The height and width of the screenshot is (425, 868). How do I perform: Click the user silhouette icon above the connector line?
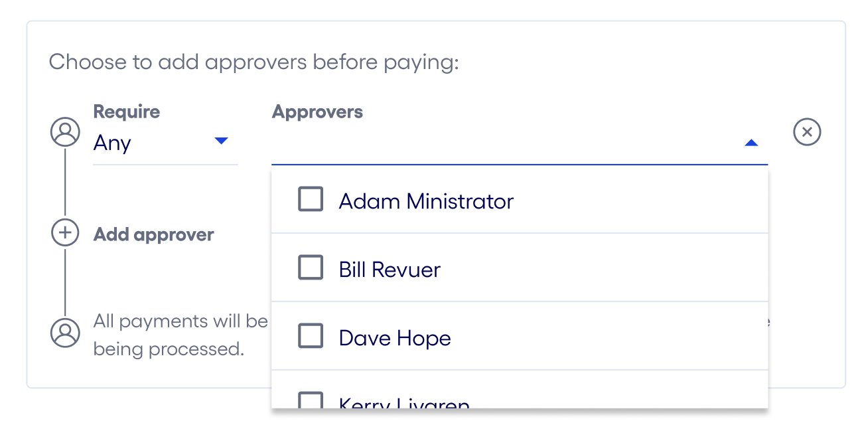click(64, 131)
